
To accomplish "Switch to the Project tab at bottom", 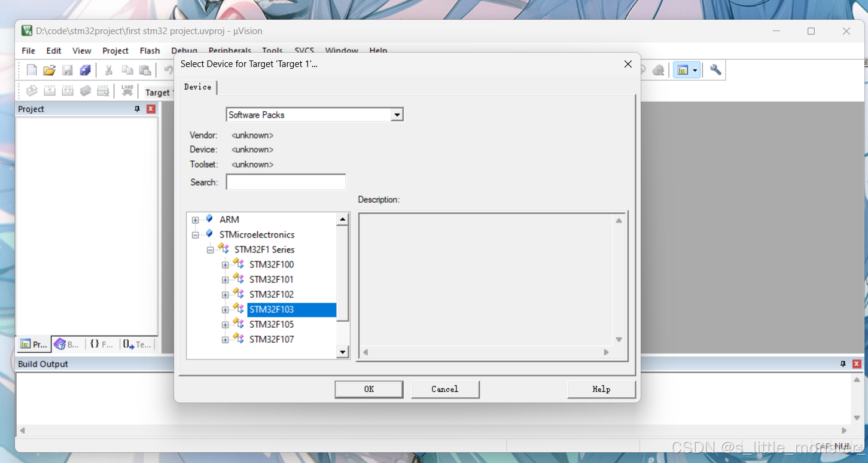I will click(33, 345).
